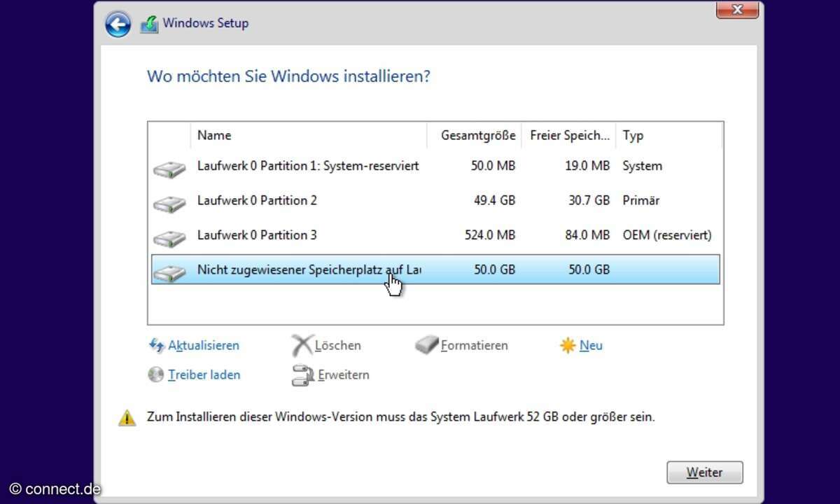Click the 49.4 GB total size cell

[494, 200]
